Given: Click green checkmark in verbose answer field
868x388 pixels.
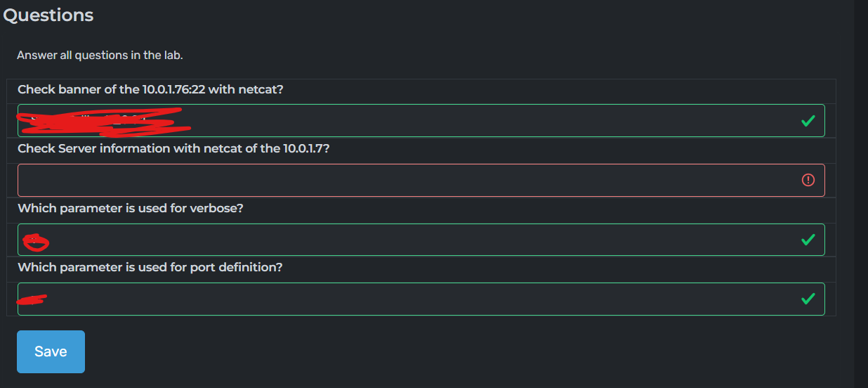Looking at the screenshot, I should point(808,240).
